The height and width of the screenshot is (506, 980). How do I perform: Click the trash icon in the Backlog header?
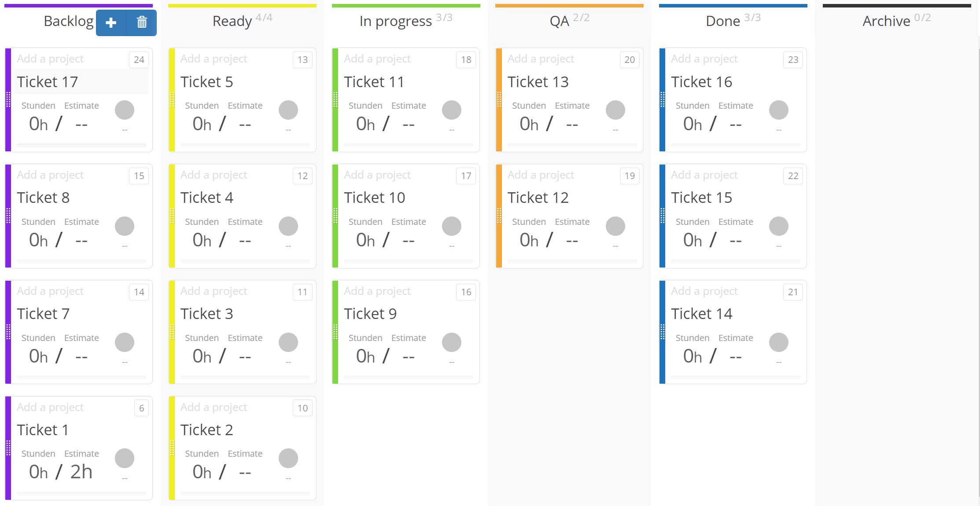141,22
